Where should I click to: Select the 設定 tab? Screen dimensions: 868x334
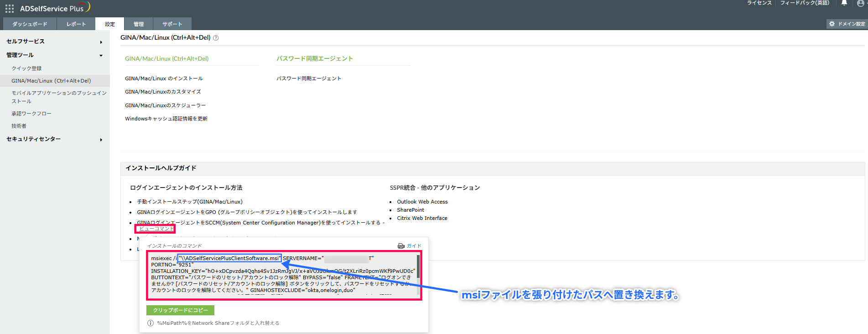coord(110,24)
